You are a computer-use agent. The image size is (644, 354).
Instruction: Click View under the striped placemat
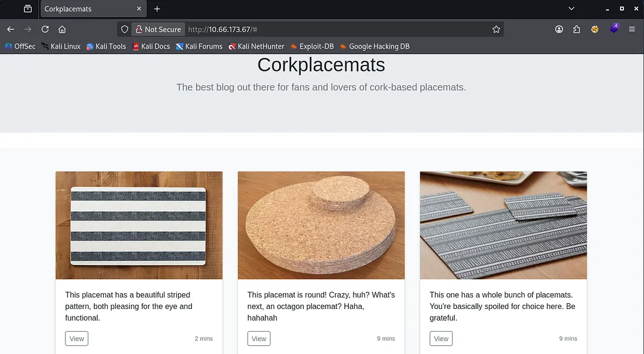(x=77, y=338)
